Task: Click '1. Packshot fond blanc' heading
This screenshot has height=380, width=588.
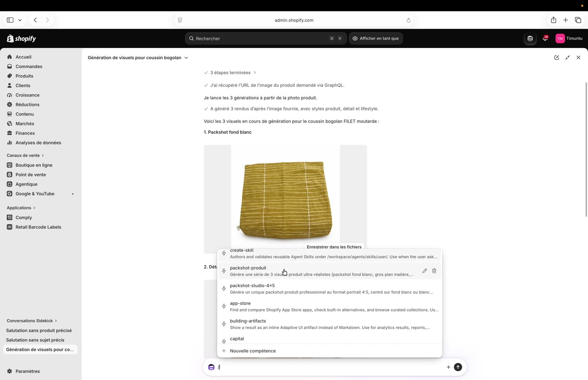Action: 228,132
